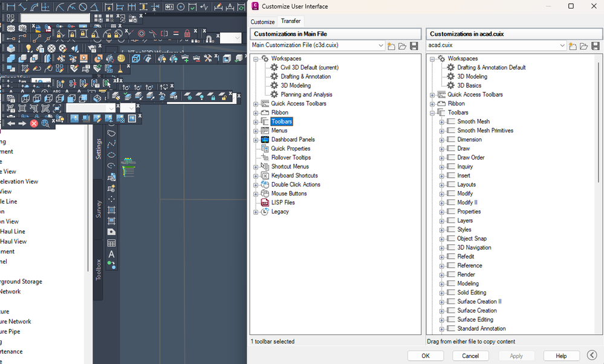
Task: Click the Cancel button
Action: (x=470, y=356)
